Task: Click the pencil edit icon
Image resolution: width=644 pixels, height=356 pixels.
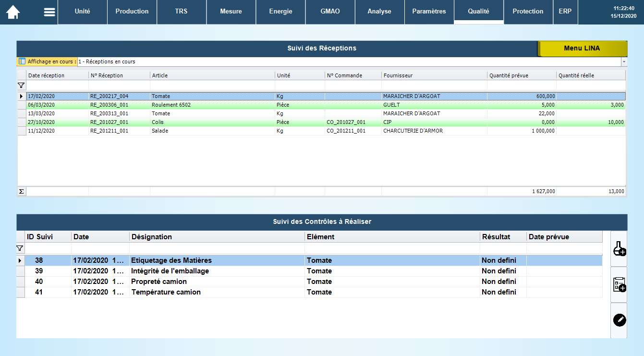Action: tap(620, 320)
